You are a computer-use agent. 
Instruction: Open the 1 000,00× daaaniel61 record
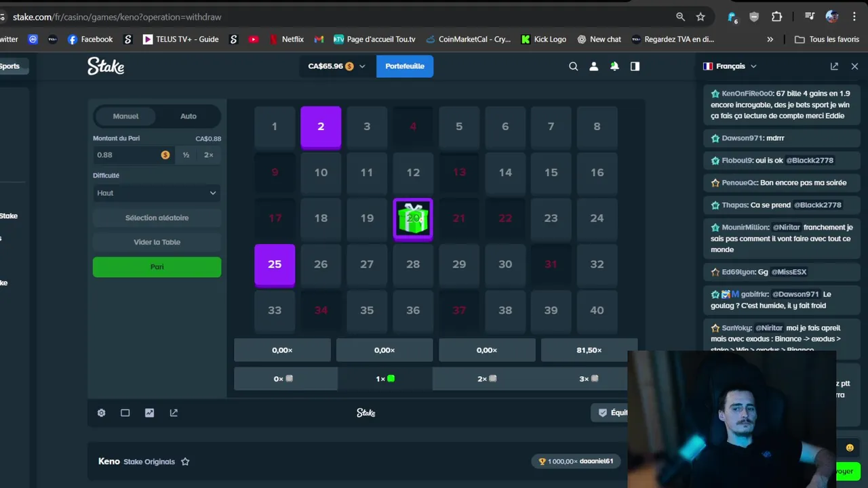point(576,462)
